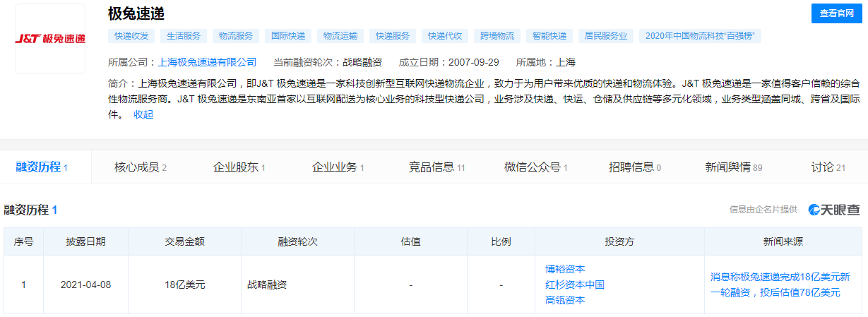This screenshot has width=868, height=317.
Task: Select the 居民服务业 tag
Action: pyautogui.click(x=606, y=35)
